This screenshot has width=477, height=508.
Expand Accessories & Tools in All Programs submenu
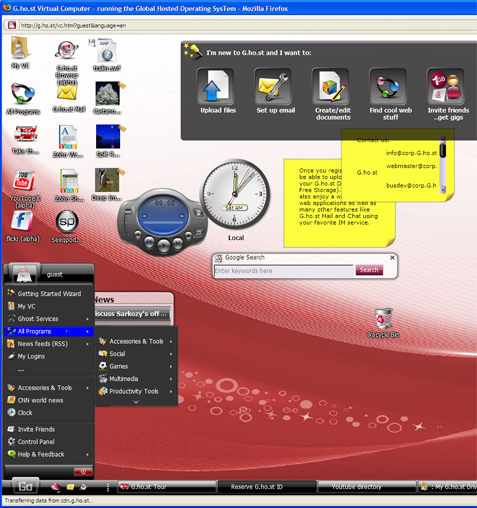point(136,341)
